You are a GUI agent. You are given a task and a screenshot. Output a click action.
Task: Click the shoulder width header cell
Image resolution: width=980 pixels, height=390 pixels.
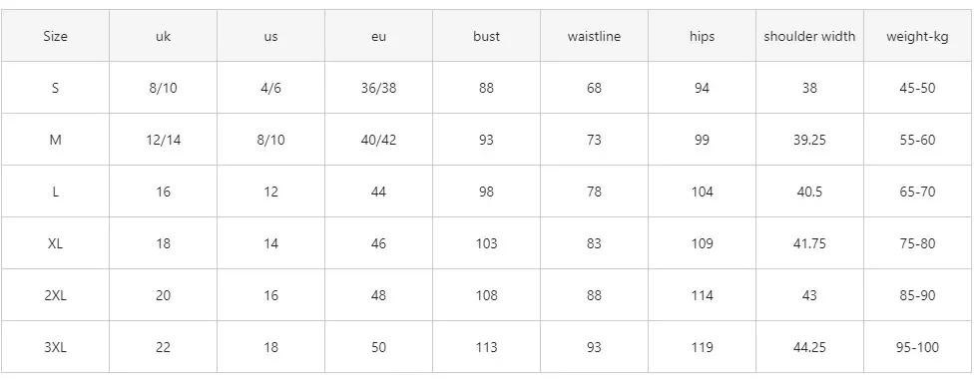pyautogui.click(x=809, y=36)
